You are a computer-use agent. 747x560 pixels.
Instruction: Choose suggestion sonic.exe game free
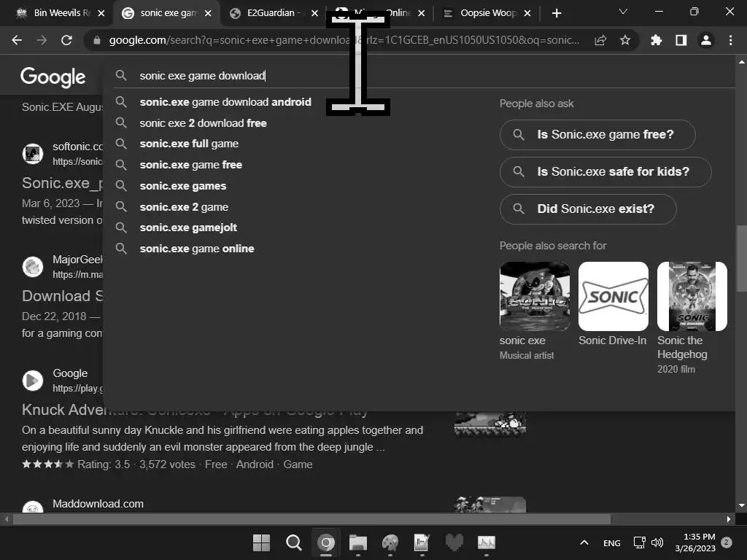tap(190, 165)
